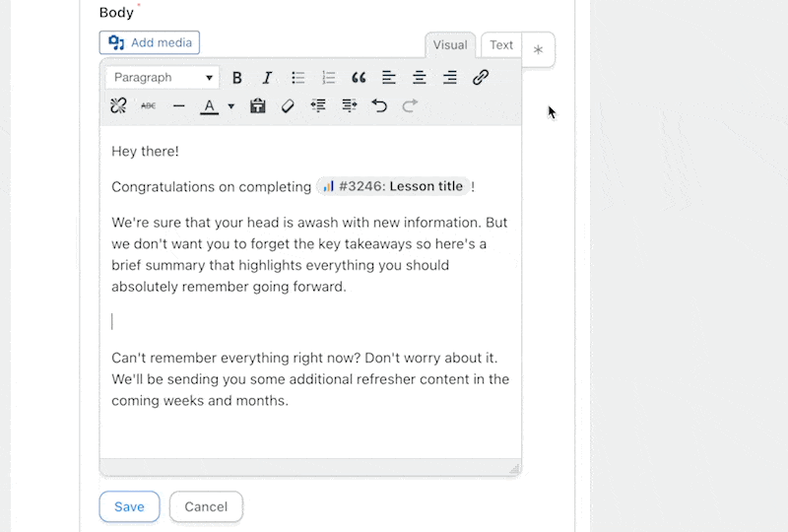Click the undo arrow
Screen dimensions: 788x532
click(379, 105)
